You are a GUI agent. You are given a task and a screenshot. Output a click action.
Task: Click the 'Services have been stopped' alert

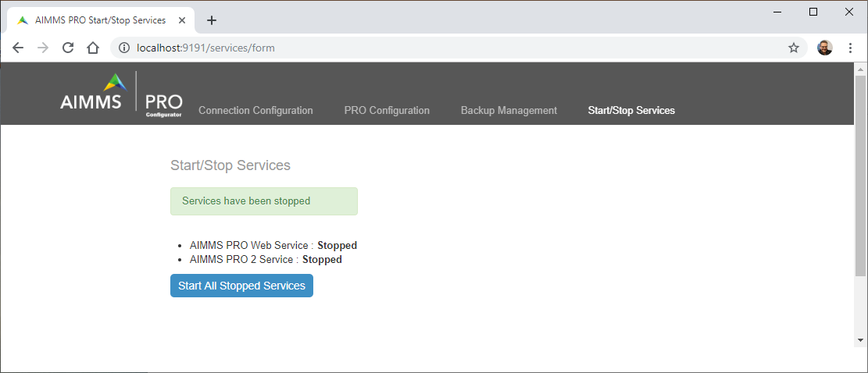(264, 201)
